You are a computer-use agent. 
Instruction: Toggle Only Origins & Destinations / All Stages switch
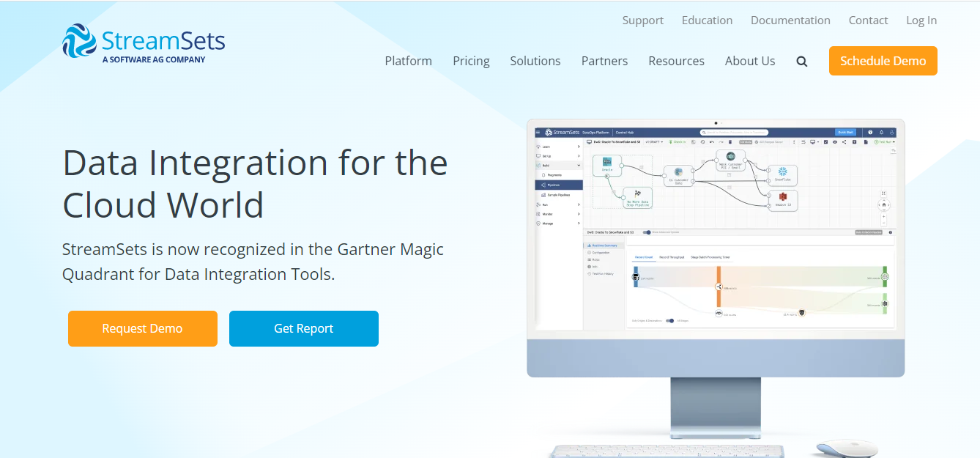pos(669,320)
